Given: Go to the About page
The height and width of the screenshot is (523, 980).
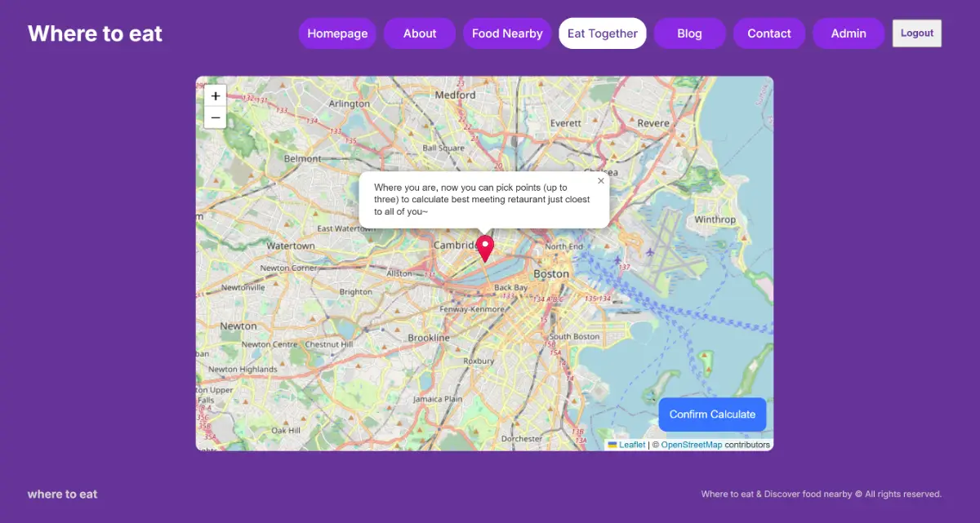Looking at the screenshot, I should pos(420,33).
